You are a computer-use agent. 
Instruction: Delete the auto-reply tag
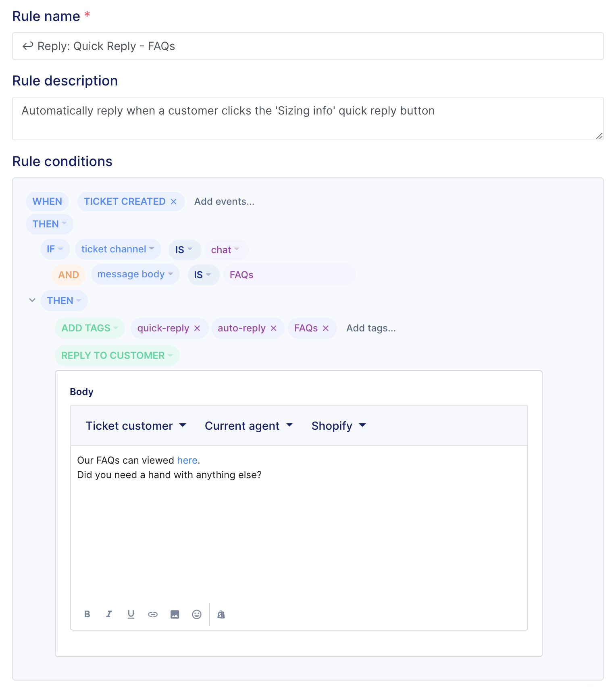273,328
